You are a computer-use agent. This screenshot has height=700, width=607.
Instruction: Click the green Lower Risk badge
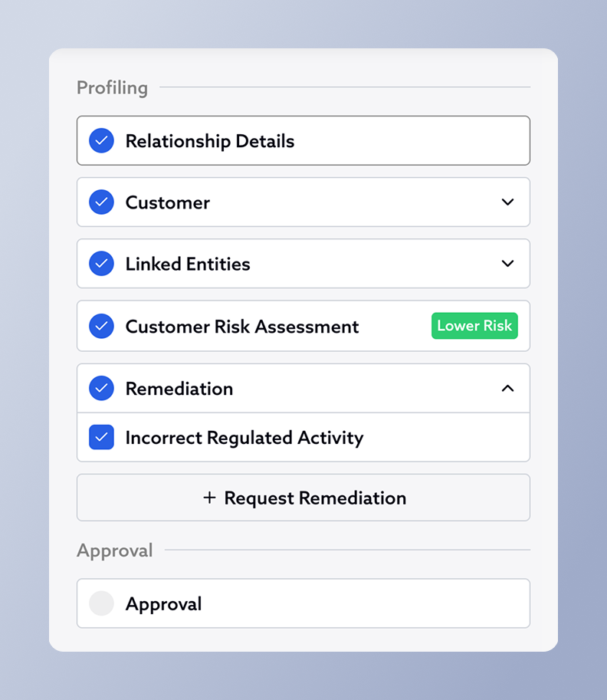pos(474,326)
